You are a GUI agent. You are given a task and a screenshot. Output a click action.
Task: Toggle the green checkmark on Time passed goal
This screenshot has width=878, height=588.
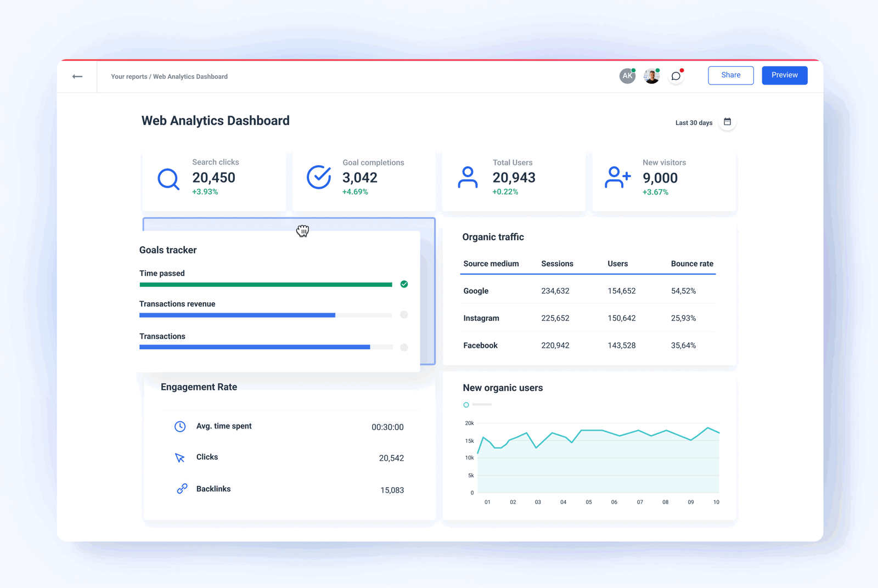pos(404,284)
